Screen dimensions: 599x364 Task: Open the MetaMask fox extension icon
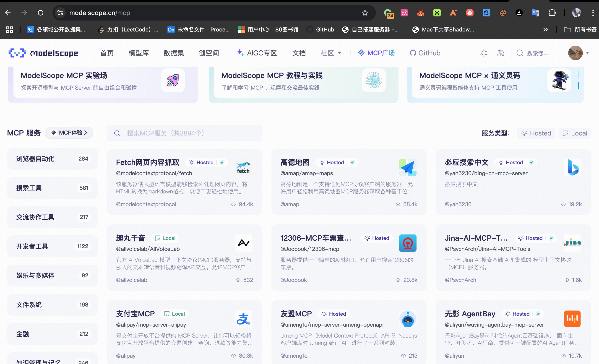[421, 13]
